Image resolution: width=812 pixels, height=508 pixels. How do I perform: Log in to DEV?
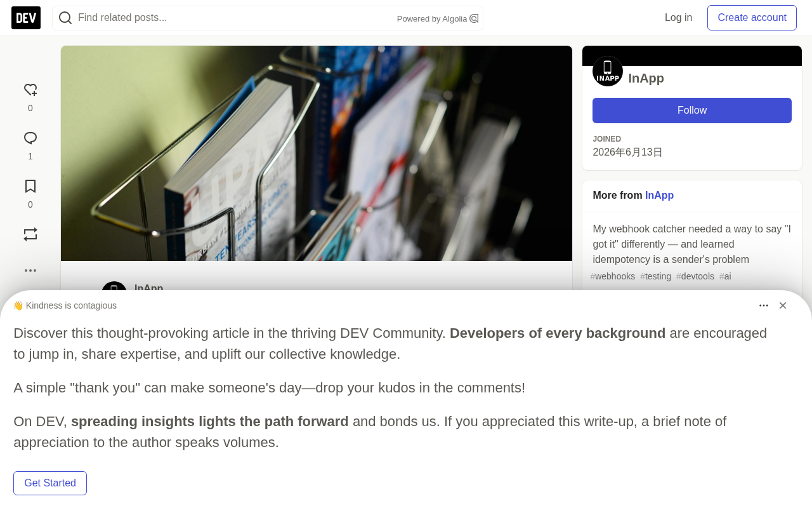coord(678,18)
